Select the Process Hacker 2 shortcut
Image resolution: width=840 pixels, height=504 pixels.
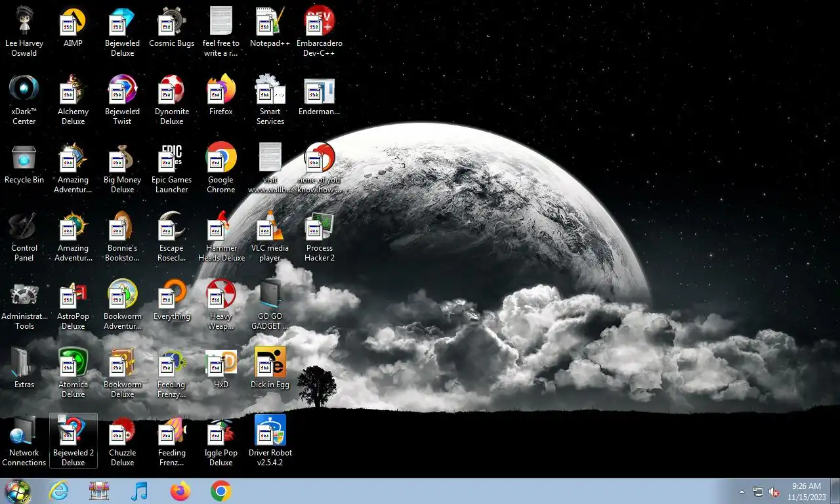320,236
